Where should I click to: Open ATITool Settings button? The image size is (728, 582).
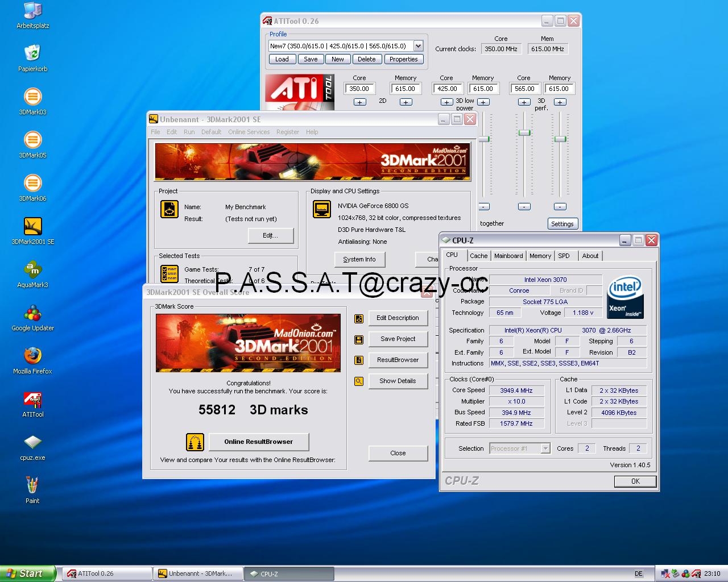[x=562, y=224]
